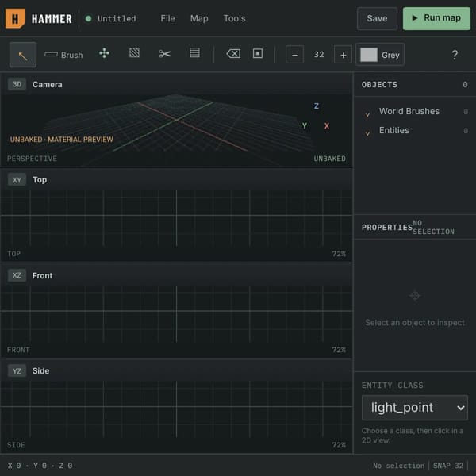
Task: Click the square center-on-selection icon
Action: [258, 53]
